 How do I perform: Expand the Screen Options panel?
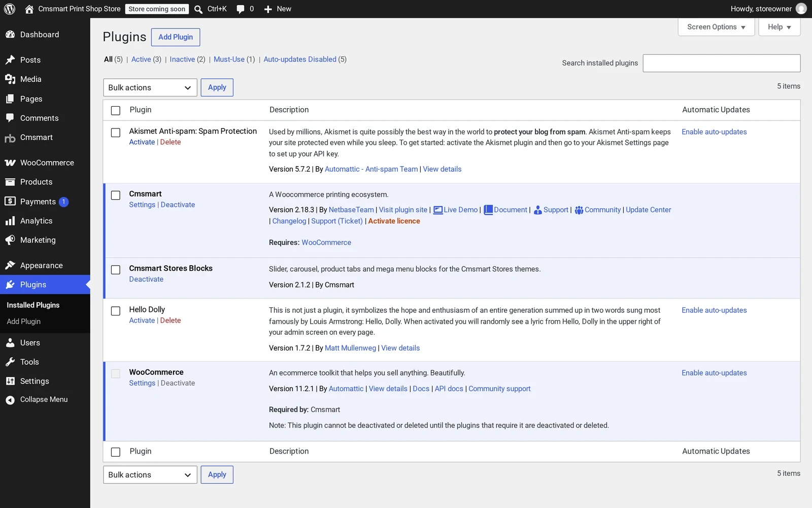click(716, 27)
